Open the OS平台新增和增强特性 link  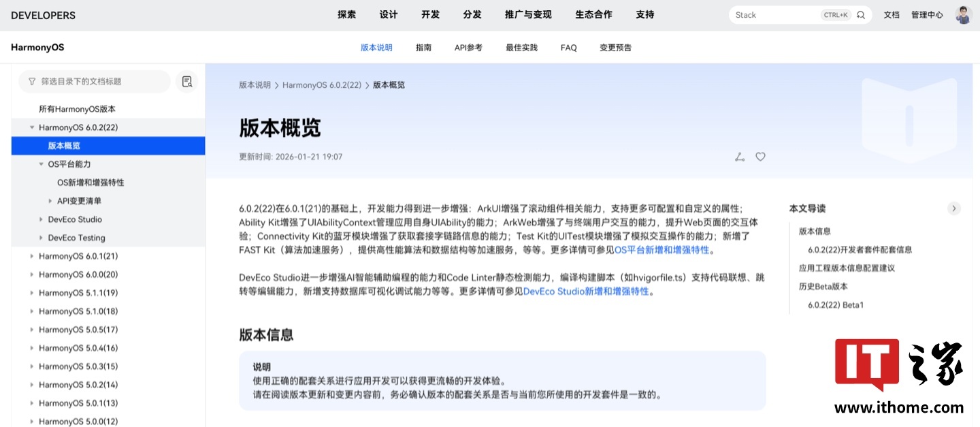click(x=661, y=250)
